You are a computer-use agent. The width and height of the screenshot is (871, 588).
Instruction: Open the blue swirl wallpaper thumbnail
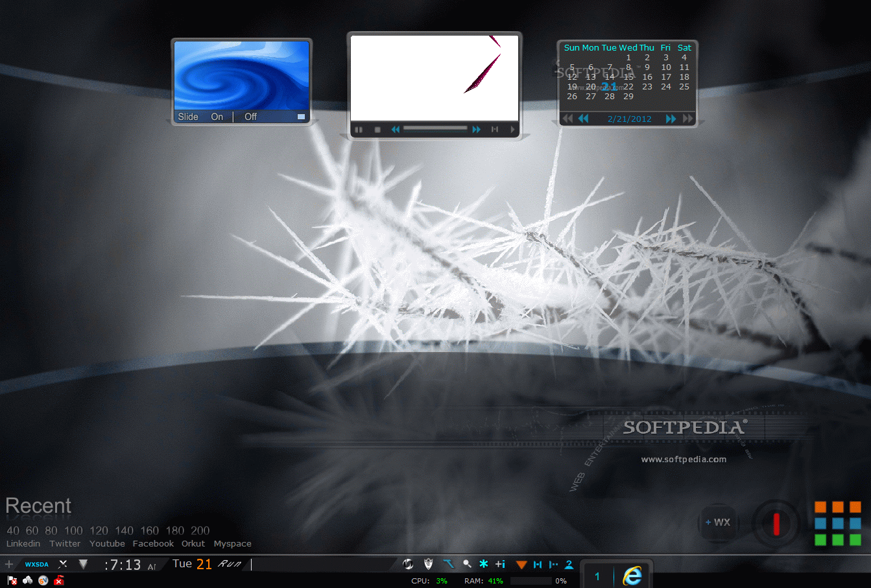pos(242,76)
